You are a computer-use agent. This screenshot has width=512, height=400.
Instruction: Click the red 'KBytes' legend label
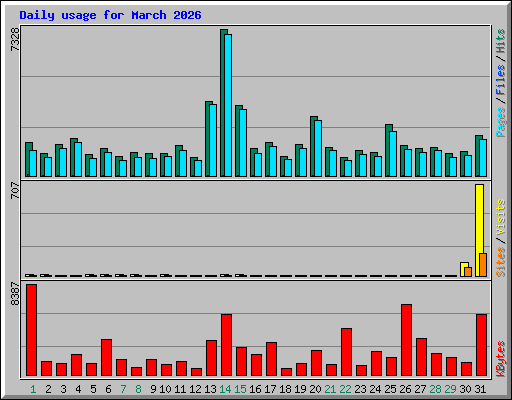(x=501, y=359)
